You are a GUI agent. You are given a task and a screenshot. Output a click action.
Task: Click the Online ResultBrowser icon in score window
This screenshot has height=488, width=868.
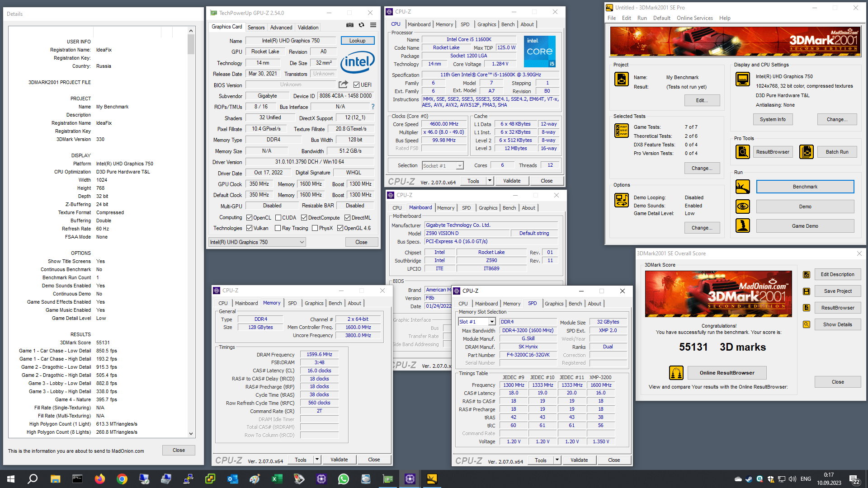point(676,373)
